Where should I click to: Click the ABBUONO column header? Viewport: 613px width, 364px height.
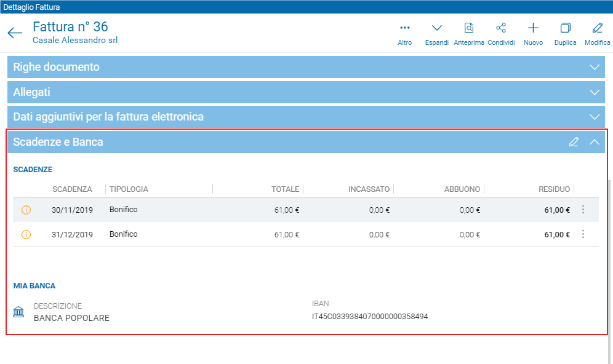click(462, 189)
